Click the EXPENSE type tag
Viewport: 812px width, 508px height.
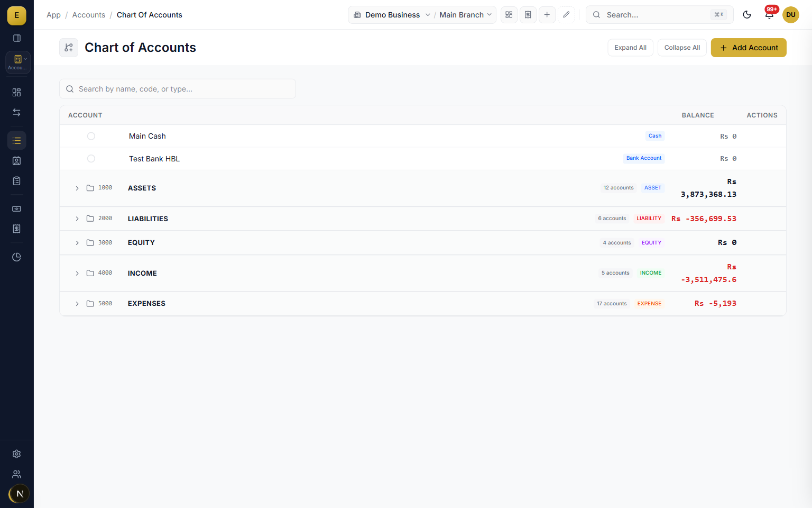point(649,304)
